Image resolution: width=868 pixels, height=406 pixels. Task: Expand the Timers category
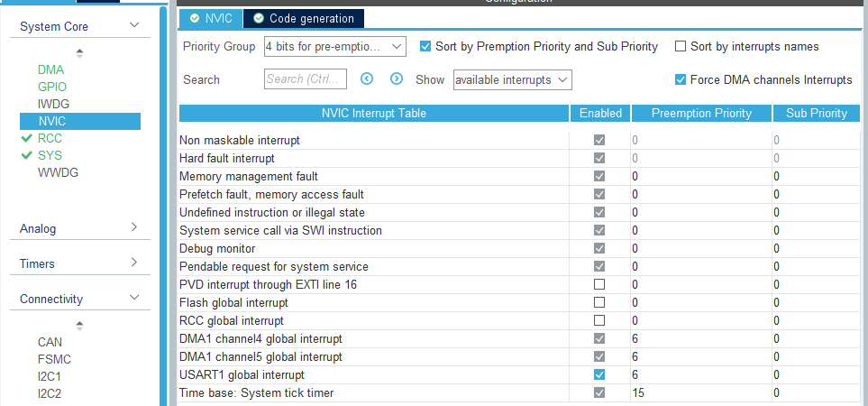point(134,263)
